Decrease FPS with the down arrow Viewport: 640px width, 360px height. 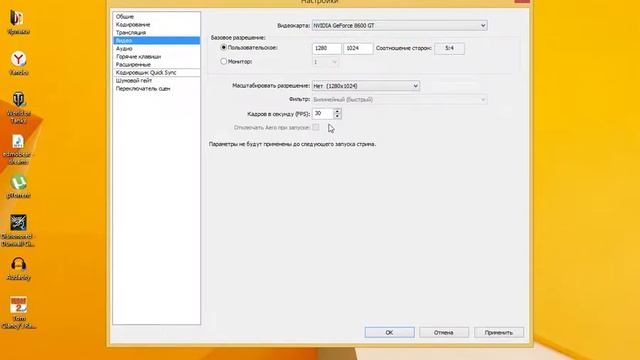point(337,116)
